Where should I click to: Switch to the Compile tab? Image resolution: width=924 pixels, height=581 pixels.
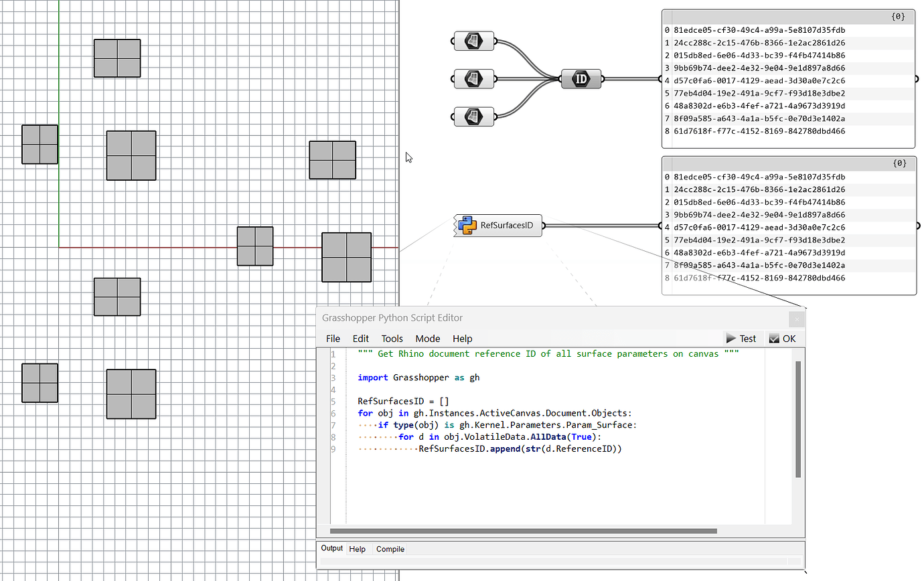pyautogui.click(x=390, y=549)
